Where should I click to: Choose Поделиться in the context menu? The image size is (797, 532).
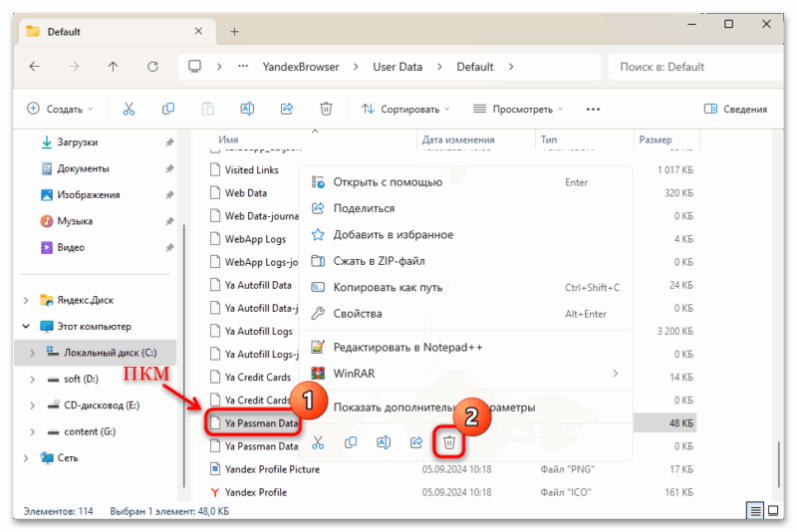click(x=465, y=208)
